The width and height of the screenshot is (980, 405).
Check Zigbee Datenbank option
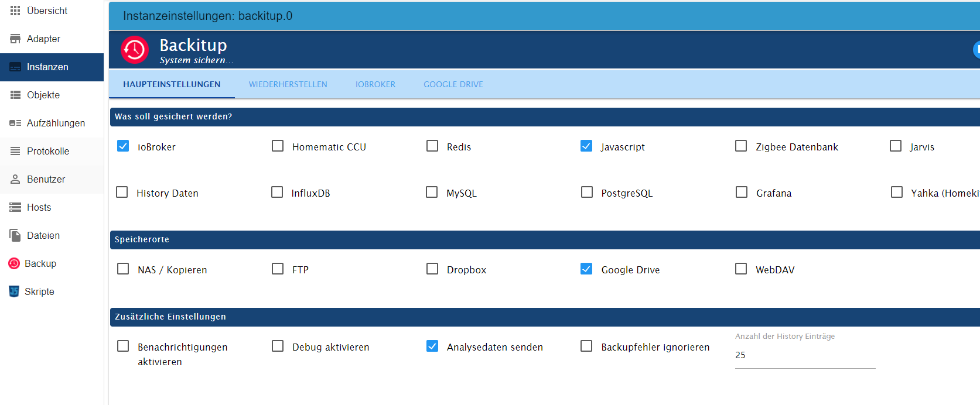pyautogui.click(x=741, y=146)
